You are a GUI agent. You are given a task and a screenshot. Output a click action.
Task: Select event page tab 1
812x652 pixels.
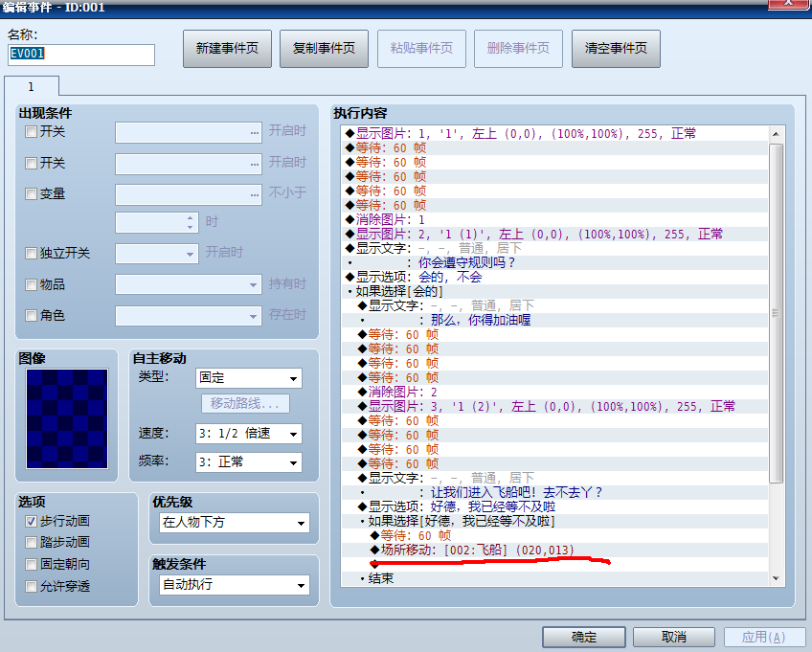click(x=31, y=86)
